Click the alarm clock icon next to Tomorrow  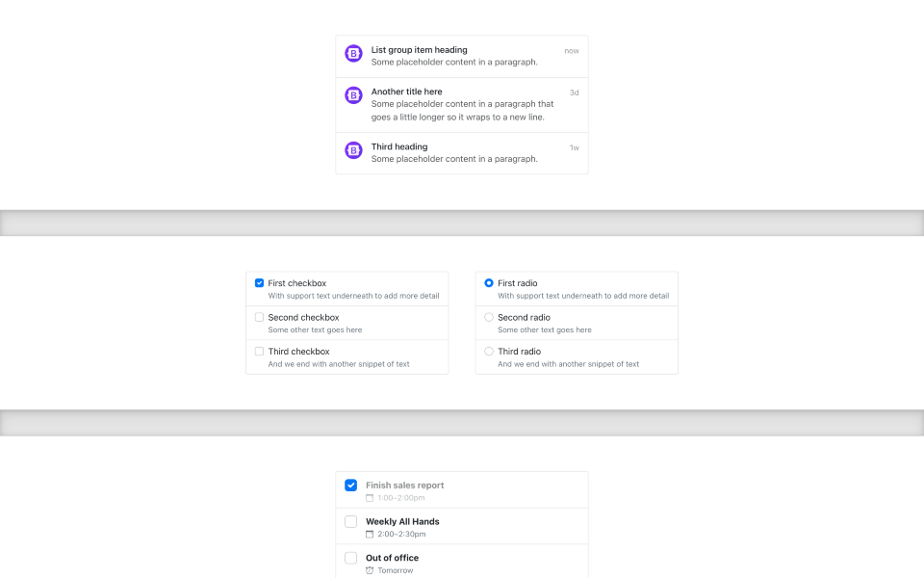pyautogui.click(x=369, y=570)
